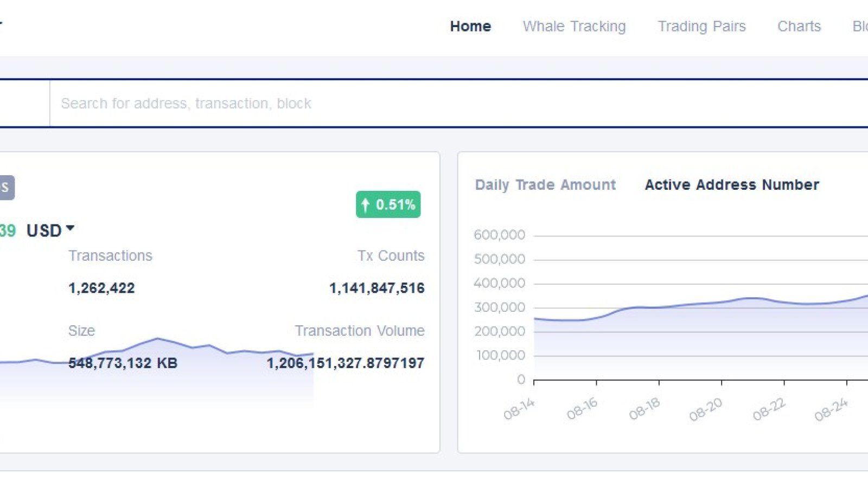Click the 08-20 chart axis date
The height and width of the screenshot is (488, 868).
706,409
